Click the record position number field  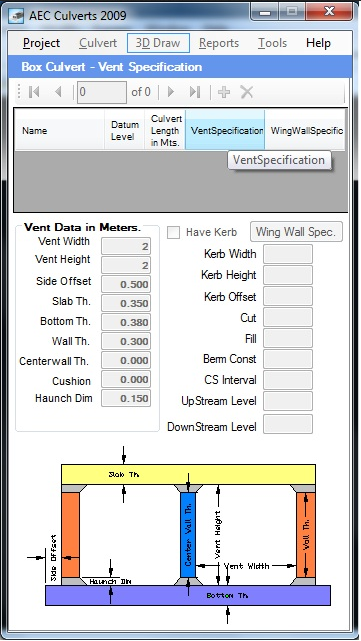click(x=102, y=92)
